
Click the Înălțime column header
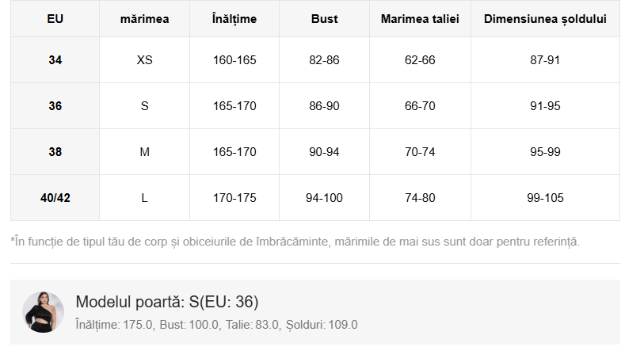234,19
